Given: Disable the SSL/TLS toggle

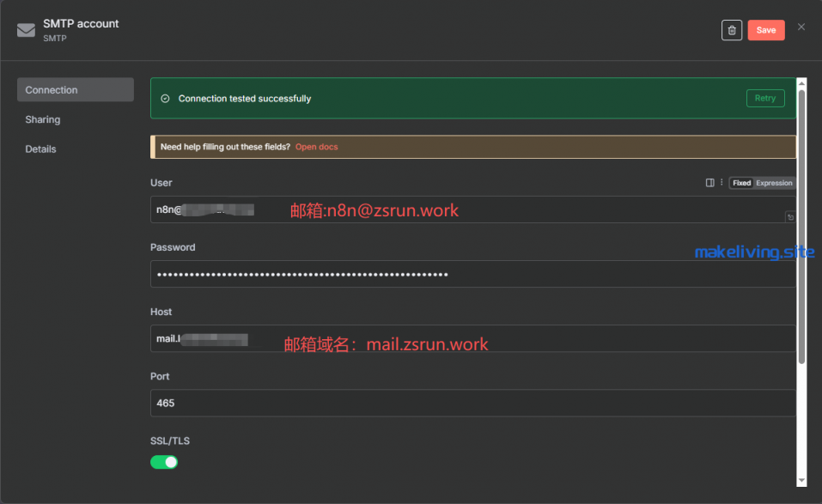Looking at the screenshot, I should pyautogui.click(x=164, y=462).
